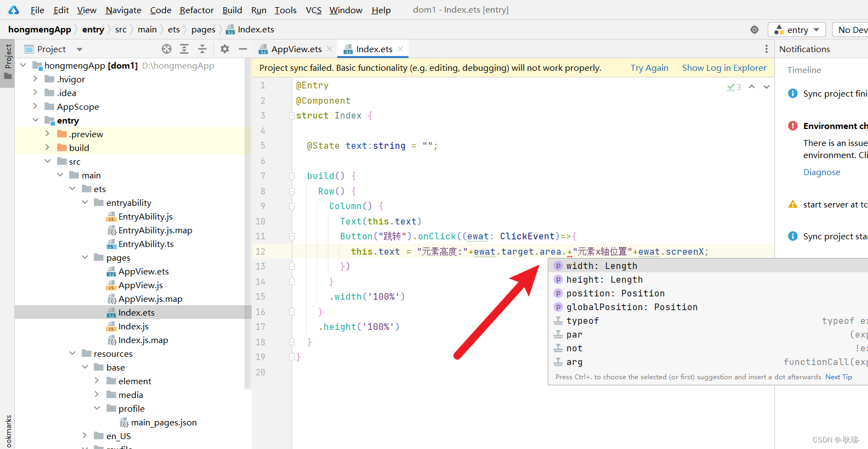The height and width of the screenshot is (449, 868).
Task: Go to previous highlighted problem arrow
Action: coord(752,87)
